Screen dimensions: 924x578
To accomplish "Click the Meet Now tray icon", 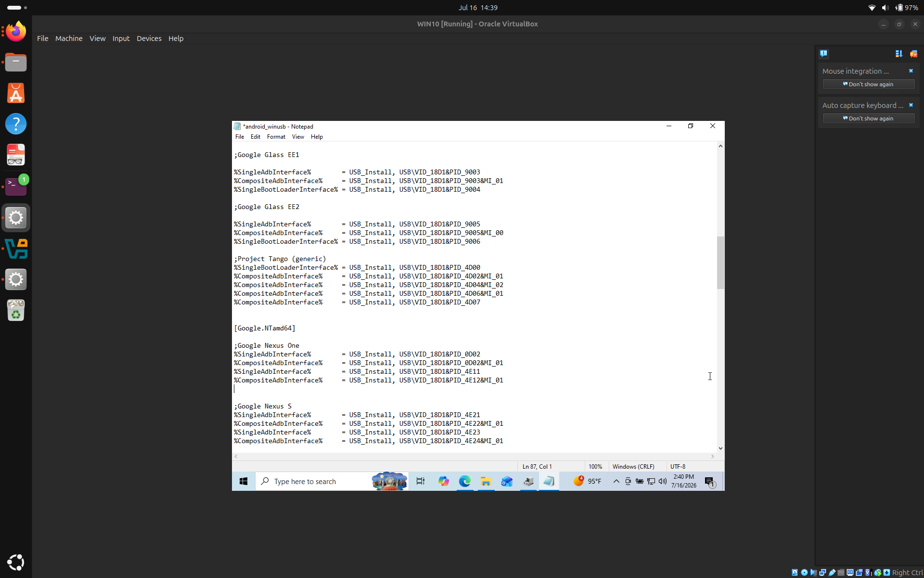I will pyautogui.click(x=628, y=481).
